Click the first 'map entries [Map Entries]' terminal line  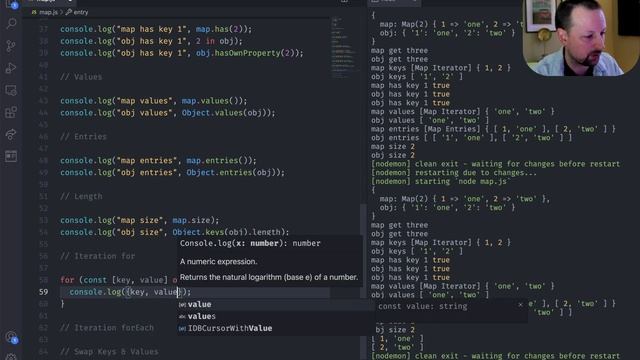coord(493,129)
